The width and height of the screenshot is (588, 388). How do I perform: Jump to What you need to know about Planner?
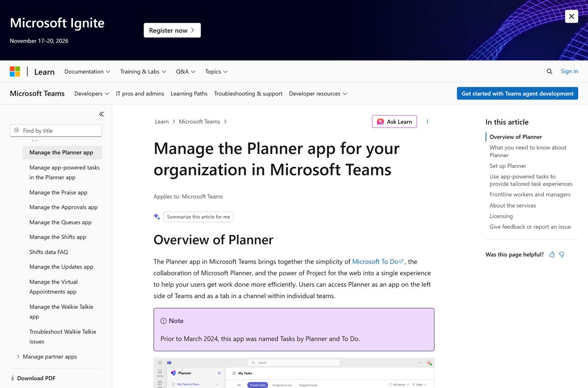pyautogui.click(x=528, y=151)
